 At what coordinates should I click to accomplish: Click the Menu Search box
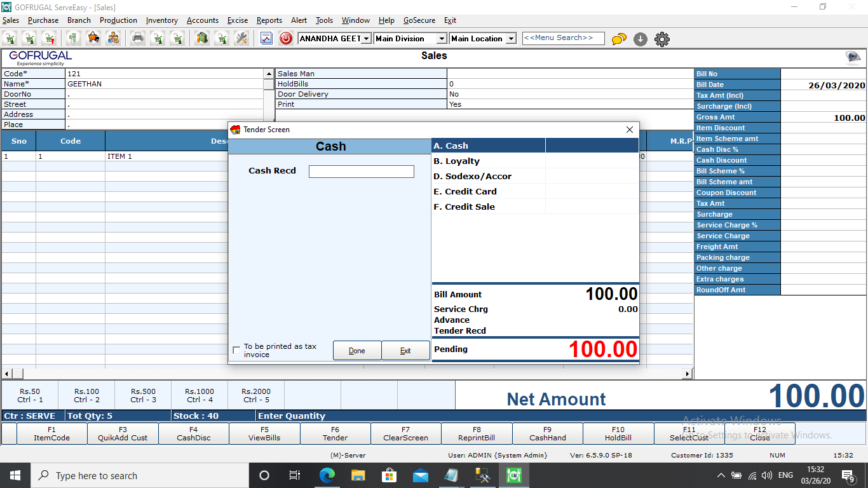click(563, 38)
